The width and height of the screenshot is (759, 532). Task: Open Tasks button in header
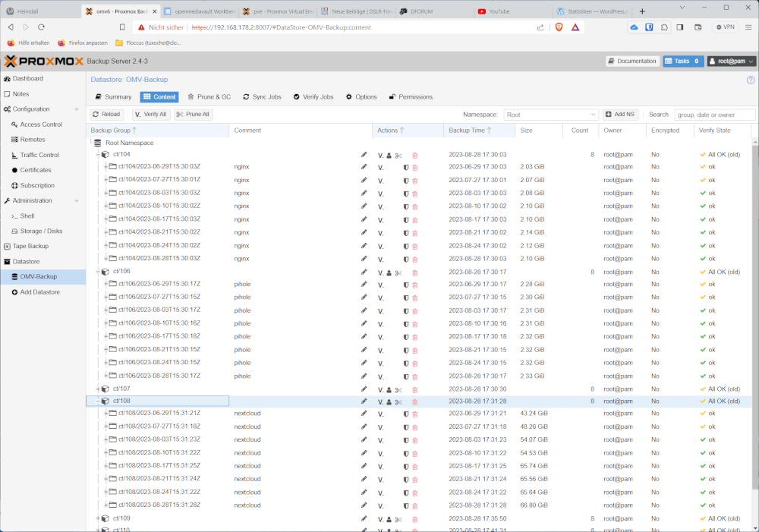683,61
